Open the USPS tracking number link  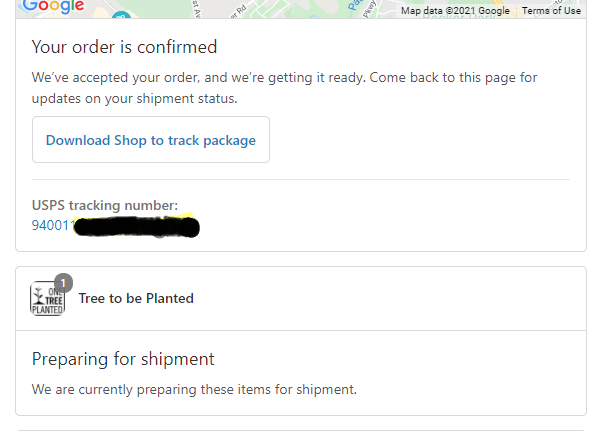51,225
